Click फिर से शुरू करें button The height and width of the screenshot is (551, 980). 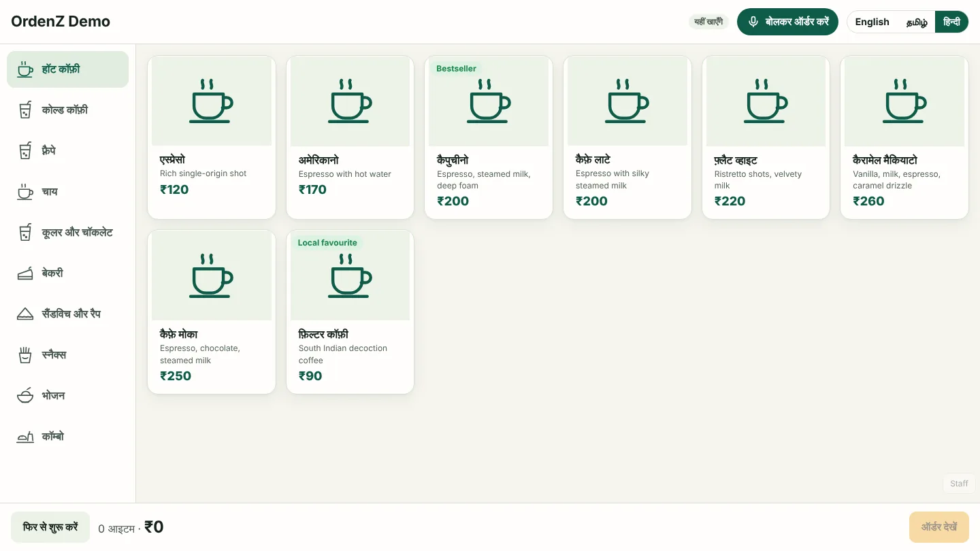point(50,527)
